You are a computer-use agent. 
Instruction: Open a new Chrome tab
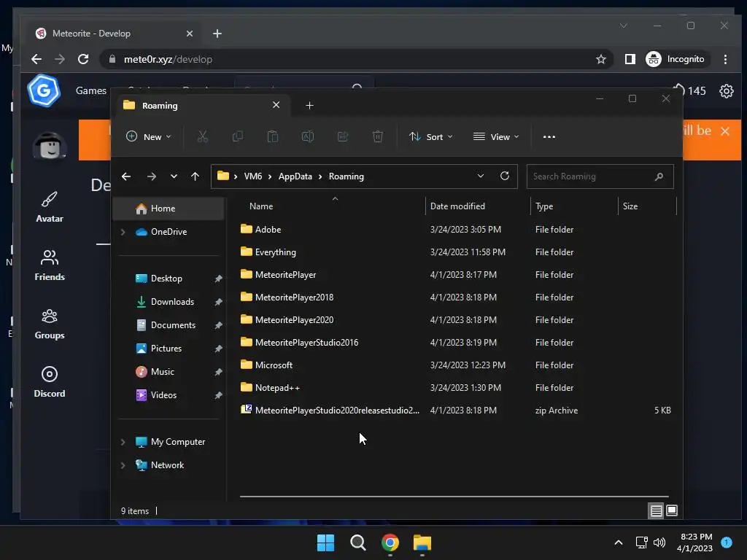(x=217, y=34)
